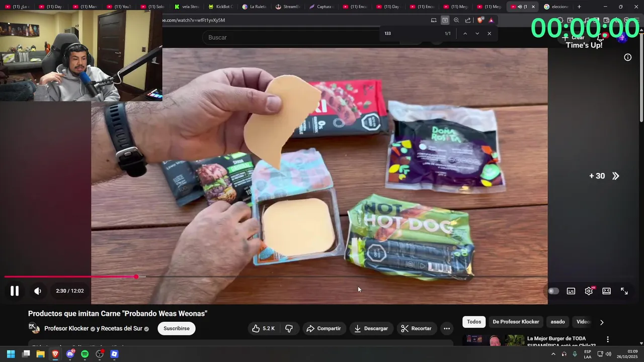Image resolution: width=644 pixels, height=362 pixels.
Task: Open the browser cast/media icon in address bar
Action: tap(434, 20)
